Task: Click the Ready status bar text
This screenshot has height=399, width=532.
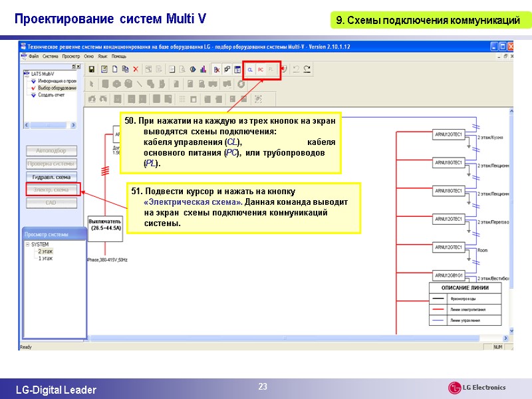Action: tap(26, 347)
